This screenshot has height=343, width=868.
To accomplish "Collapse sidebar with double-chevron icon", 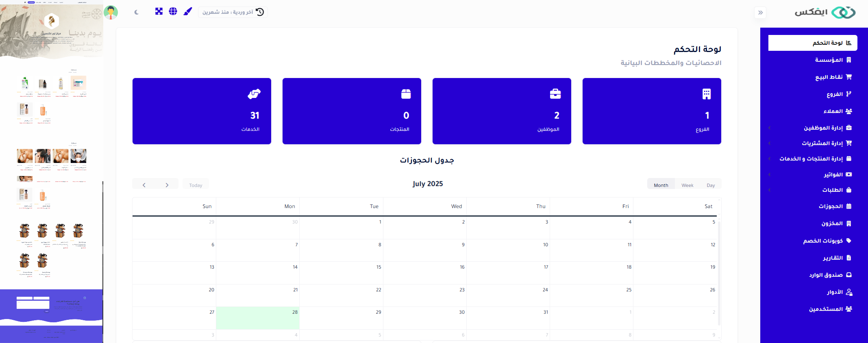I will [x=760, y=13].
